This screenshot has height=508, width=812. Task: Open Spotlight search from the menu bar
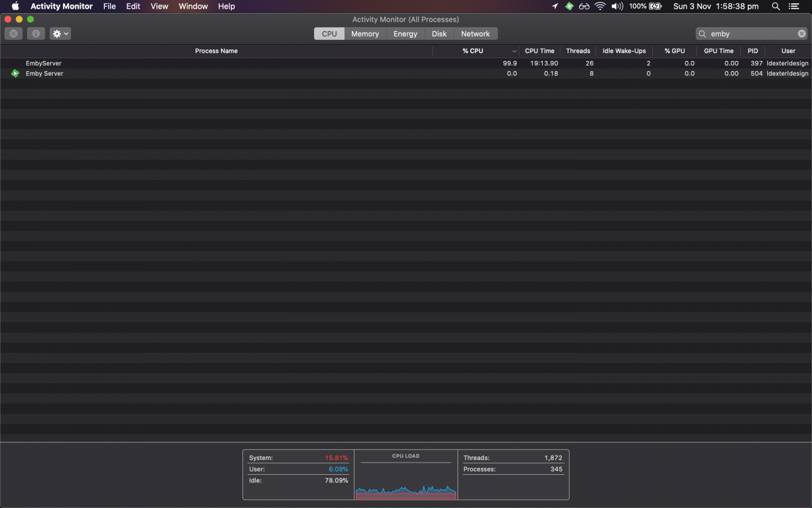[x=776, y=6]
